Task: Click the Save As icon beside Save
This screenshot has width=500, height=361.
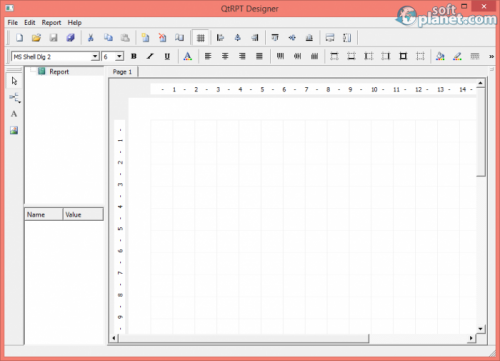Action: [70, 38]
